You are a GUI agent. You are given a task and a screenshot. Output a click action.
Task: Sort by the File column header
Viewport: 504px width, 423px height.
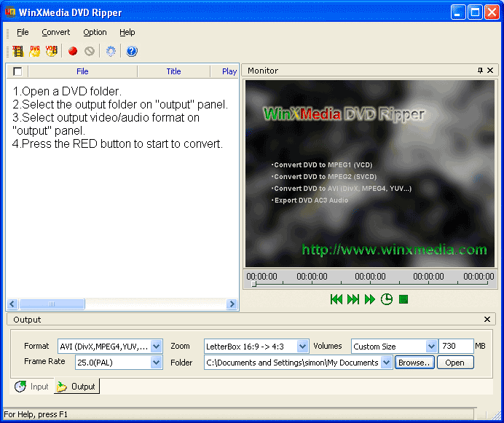point(82,71)
